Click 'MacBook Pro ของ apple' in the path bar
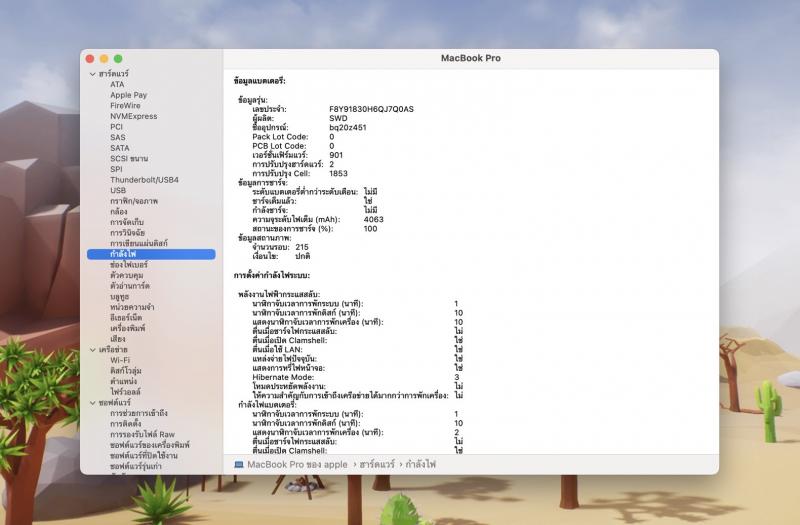Screen dimensions: 800x525 click(x=297, y=464)
